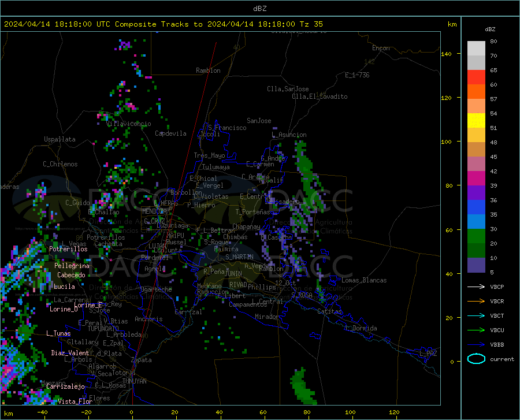This screenshot has width=520, height=420.
Task: Click the 'Catitas' label
Action: click(x=329, y=311)
